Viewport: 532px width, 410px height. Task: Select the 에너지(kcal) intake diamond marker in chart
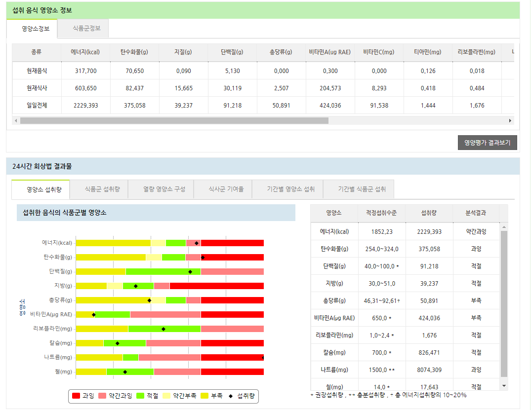pyautogui.click(x=197, y=243)
